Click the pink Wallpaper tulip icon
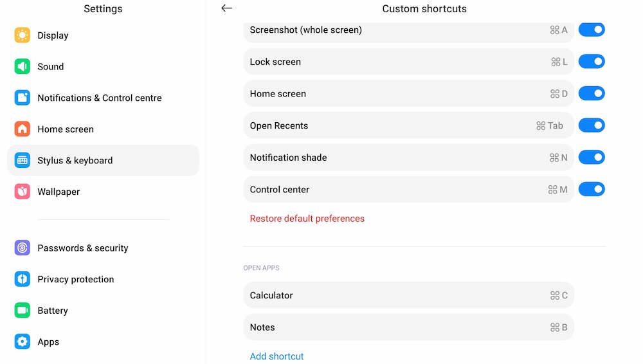Image resolution: width=643 pixels, height=364 pixels. (x=23, y=191)
